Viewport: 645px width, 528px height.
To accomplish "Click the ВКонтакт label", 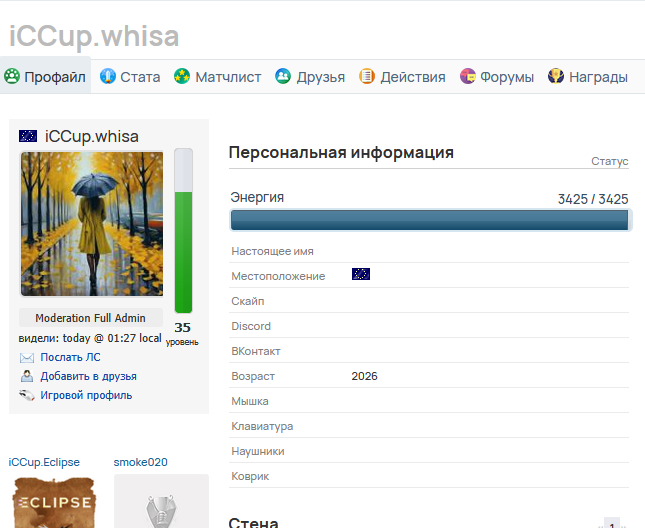I will click(x=256, y=352).
